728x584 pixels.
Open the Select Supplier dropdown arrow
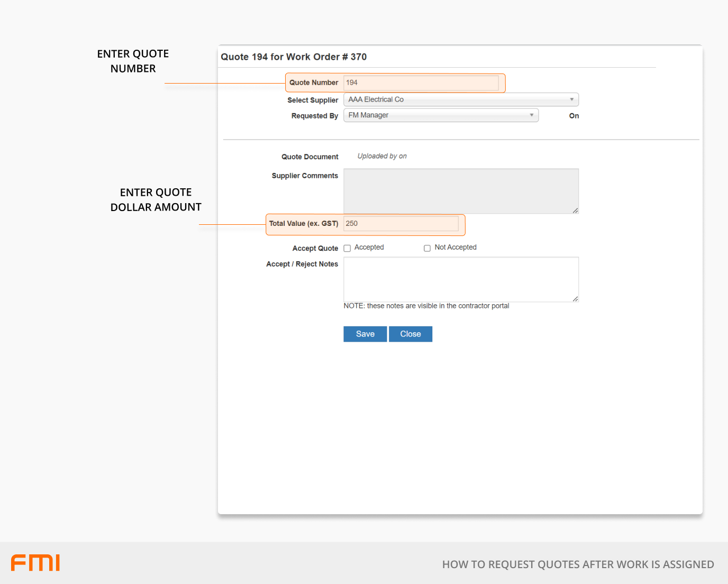click(571, 99)
